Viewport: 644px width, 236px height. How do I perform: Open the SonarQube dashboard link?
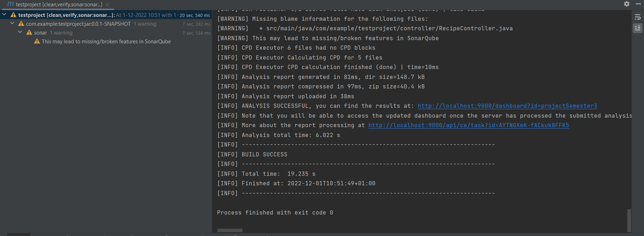(507, 106)
